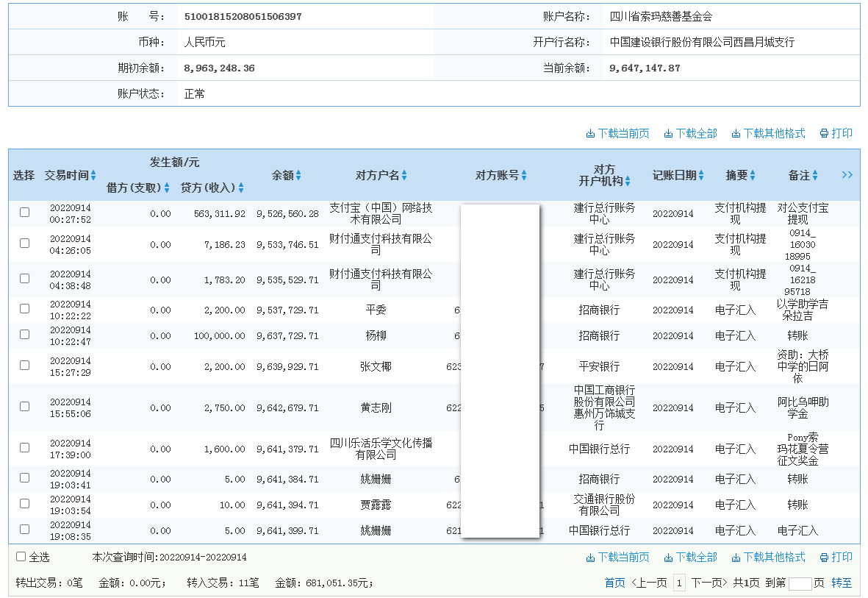The width and height of the screenshot is (868, 598).
Task: Click the 转至 jump link
Action: coord(842,583)
